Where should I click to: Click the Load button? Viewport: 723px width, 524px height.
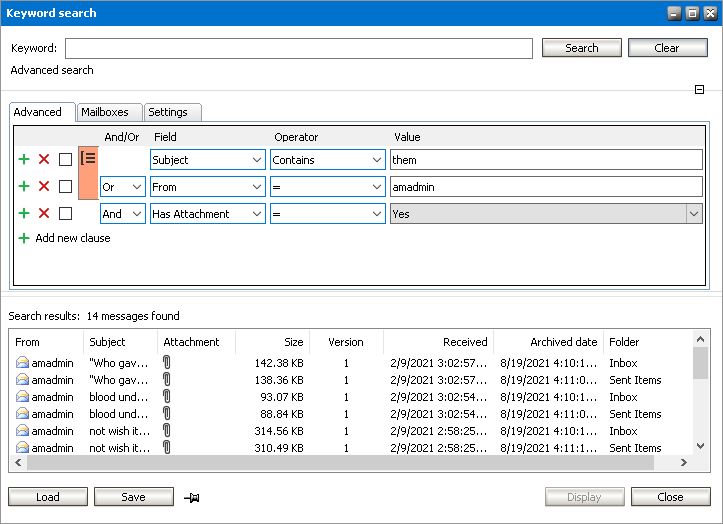(47, 497)
